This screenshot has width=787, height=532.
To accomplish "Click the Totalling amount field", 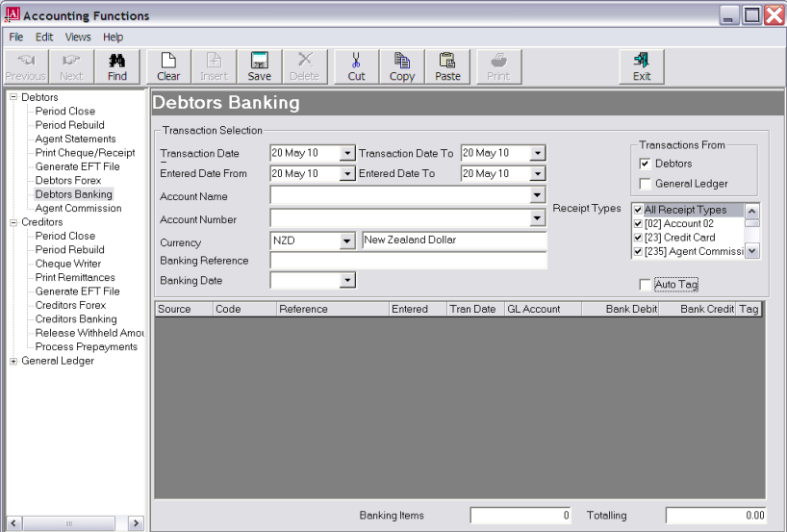I will [x=716, y=516].
